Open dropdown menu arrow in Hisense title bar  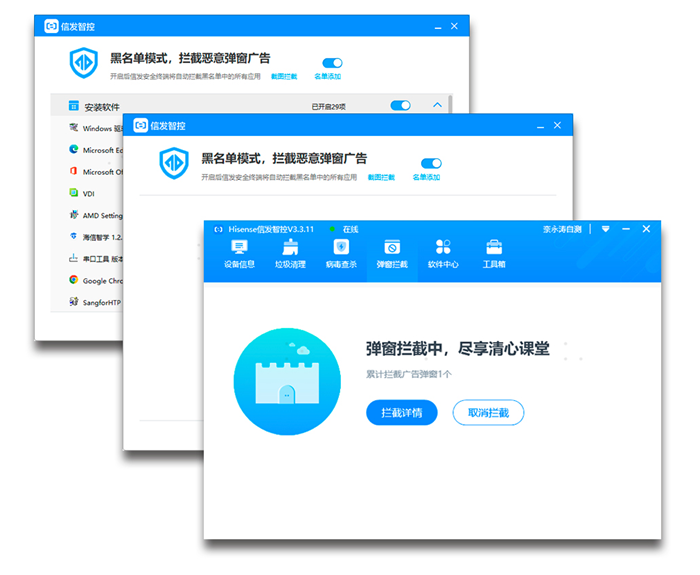pyautogui.click(x=605, y=229)
